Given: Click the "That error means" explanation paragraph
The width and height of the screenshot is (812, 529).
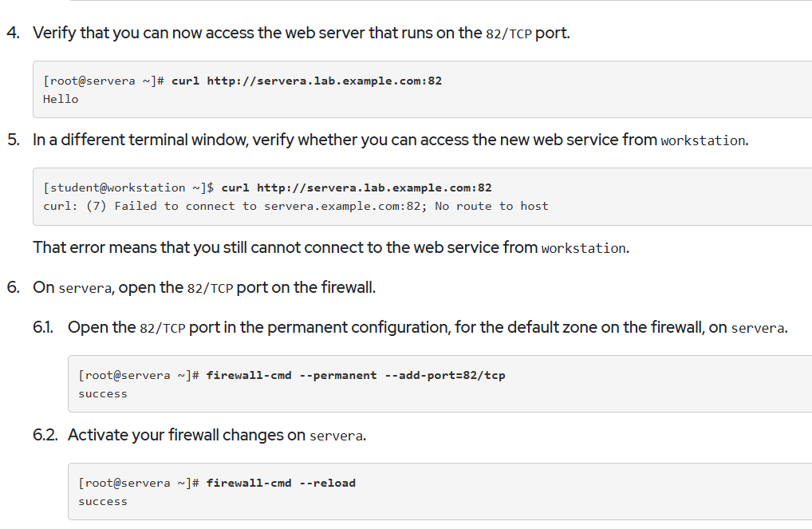Looking at the screenshot, I should pyautogui.click(x=331, y=247).
